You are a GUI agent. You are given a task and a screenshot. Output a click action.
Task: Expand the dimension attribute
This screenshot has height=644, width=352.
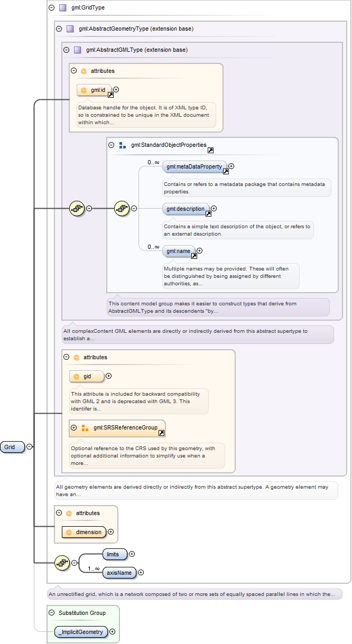(110, 532)
